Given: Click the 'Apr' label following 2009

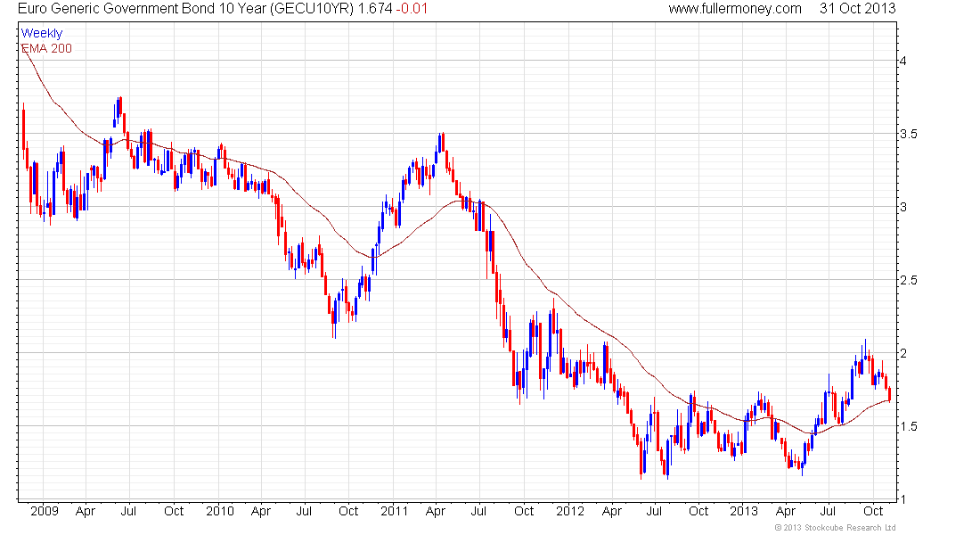Looking at the screenshot, I should tap(85, 511).
